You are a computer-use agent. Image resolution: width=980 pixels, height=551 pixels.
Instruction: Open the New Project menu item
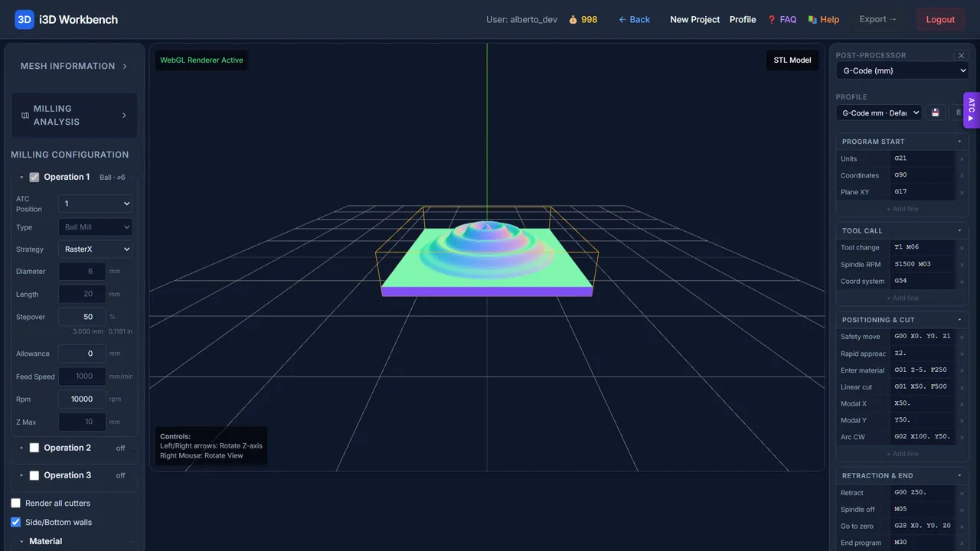[694, 20]
